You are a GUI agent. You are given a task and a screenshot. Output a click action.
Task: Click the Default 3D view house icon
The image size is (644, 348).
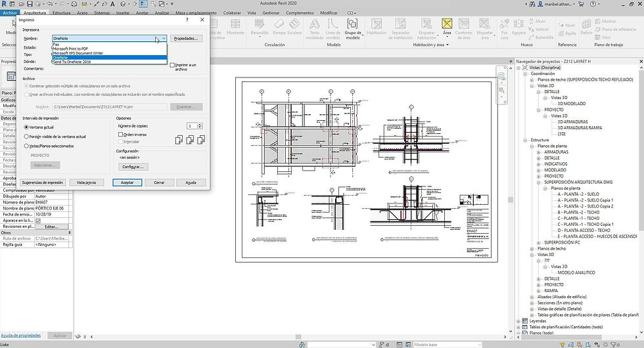(123, 4)
